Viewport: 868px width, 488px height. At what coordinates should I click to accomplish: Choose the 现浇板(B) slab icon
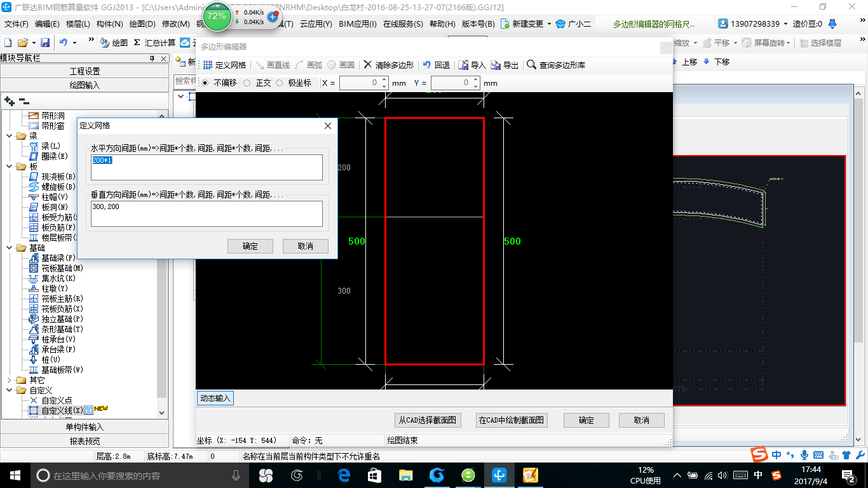click(34, 177)
